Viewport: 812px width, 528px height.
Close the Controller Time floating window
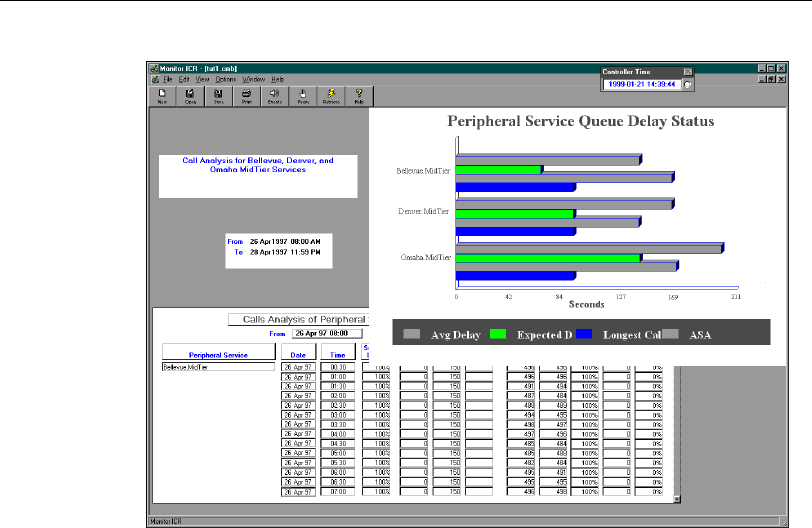687,72
